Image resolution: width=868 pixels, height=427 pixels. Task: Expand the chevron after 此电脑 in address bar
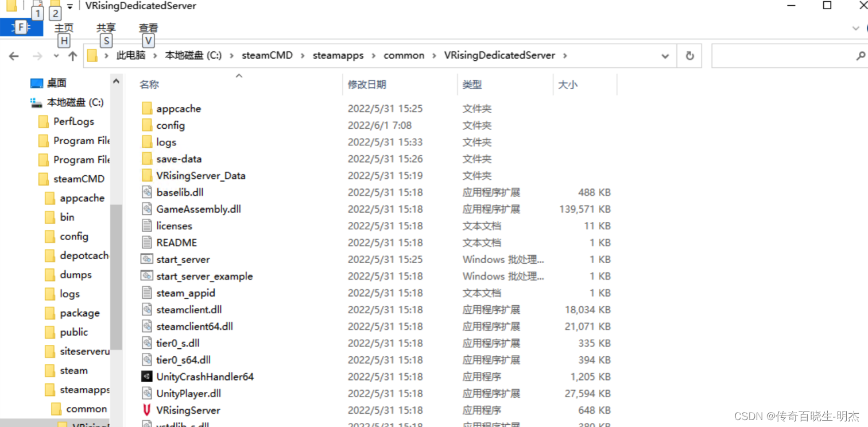point(155,56)
